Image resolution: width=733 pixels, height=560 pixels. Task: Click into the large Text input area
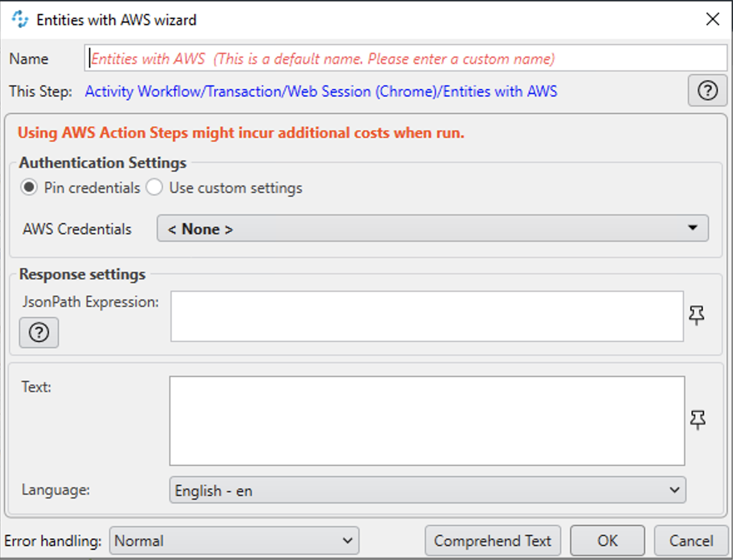427,421
